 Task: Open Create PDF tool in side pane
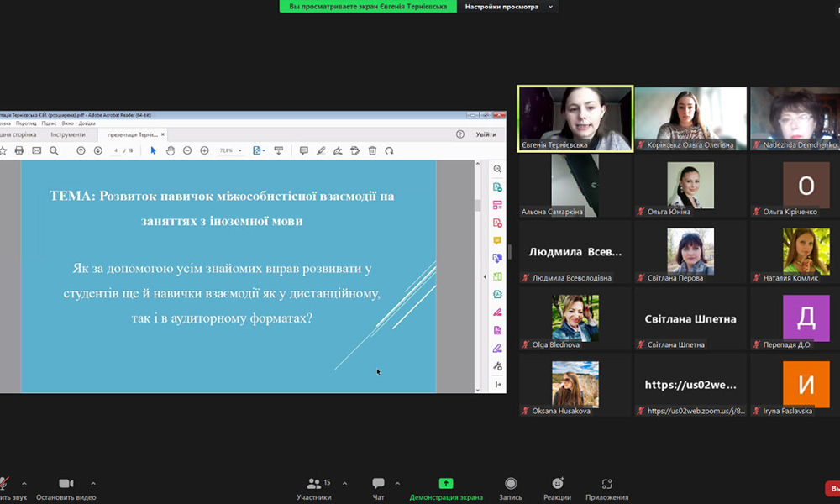tap(497, 223)
